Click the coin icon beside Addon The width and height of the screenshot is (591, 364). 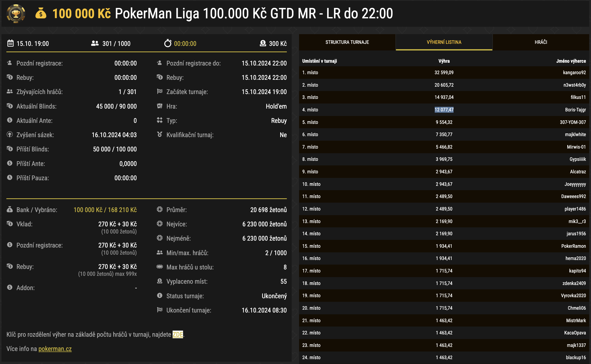(10, 287)
